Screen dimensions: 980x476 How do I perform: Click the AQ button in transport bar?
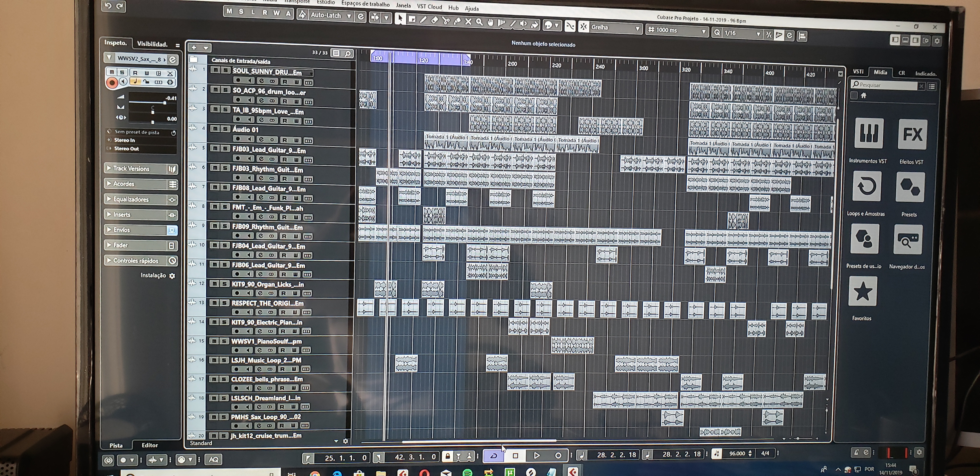[213, 459]
